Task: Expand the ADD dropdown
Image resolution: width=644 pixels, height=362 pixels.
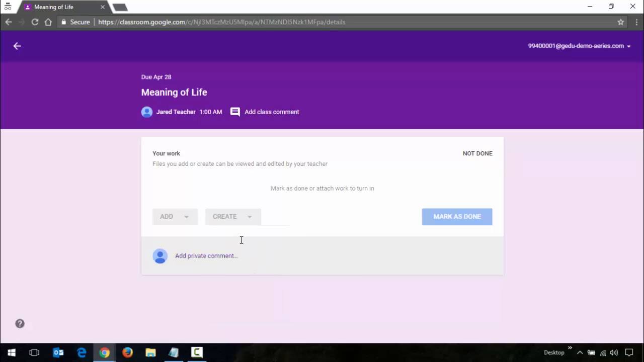Action: pyautogui.click(x=175, y=217)
